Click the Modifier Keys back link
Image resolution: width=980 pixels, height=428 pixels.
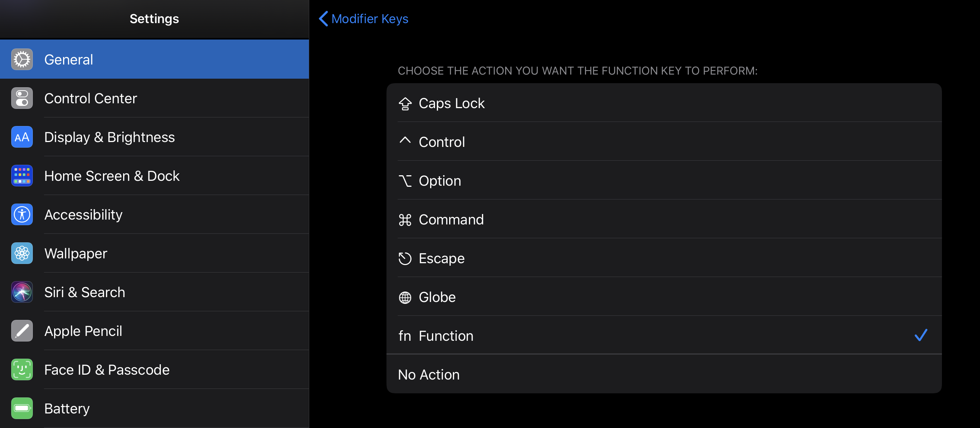click(x=369, y=19)
